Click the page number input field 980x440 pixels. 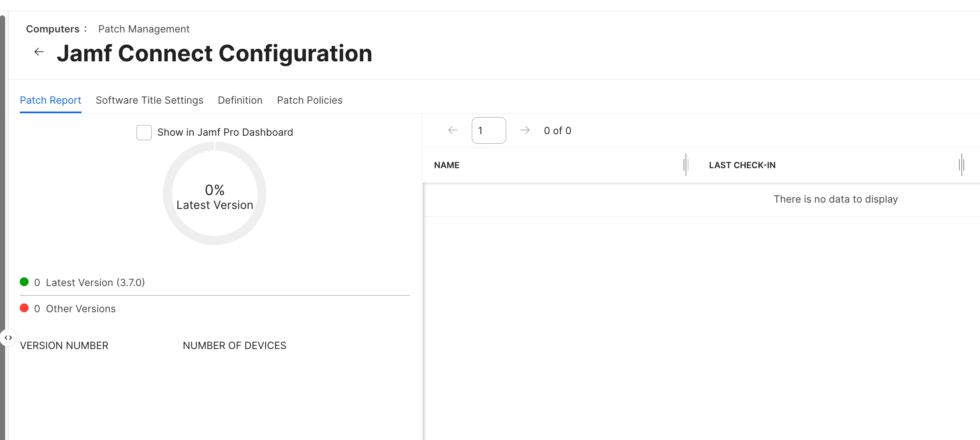(x=488, y=130)
